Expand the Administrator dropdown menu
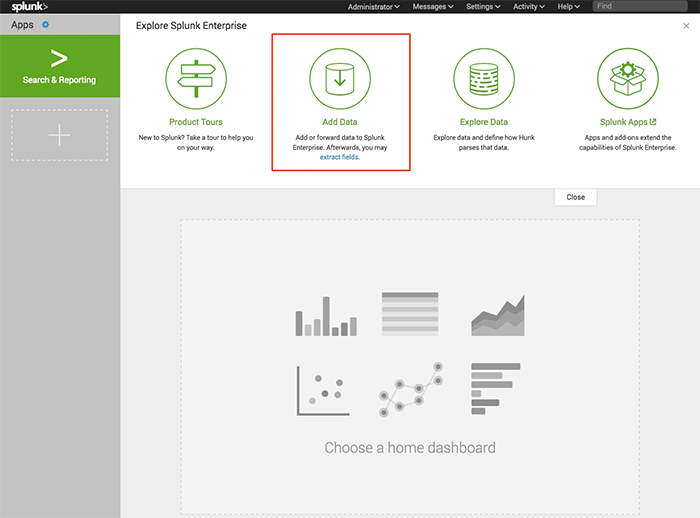This screenshot has width=700, height=518. coord(373,7)
